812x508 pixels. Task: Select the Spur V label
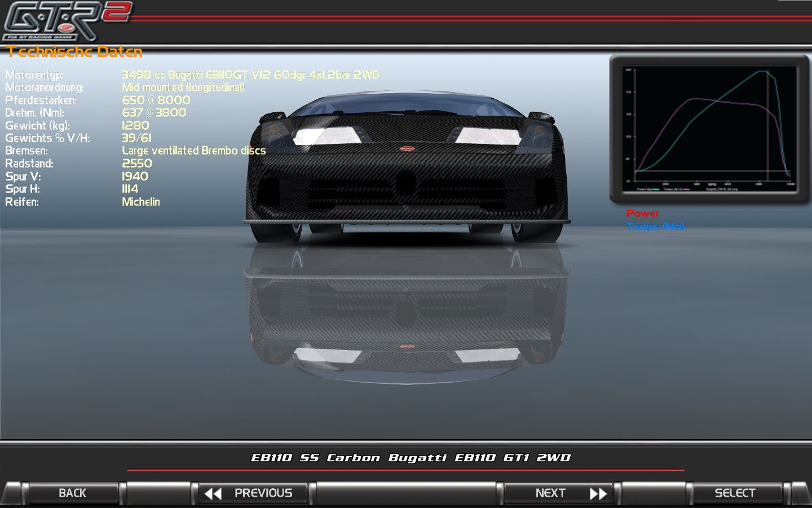coord(23,177)
